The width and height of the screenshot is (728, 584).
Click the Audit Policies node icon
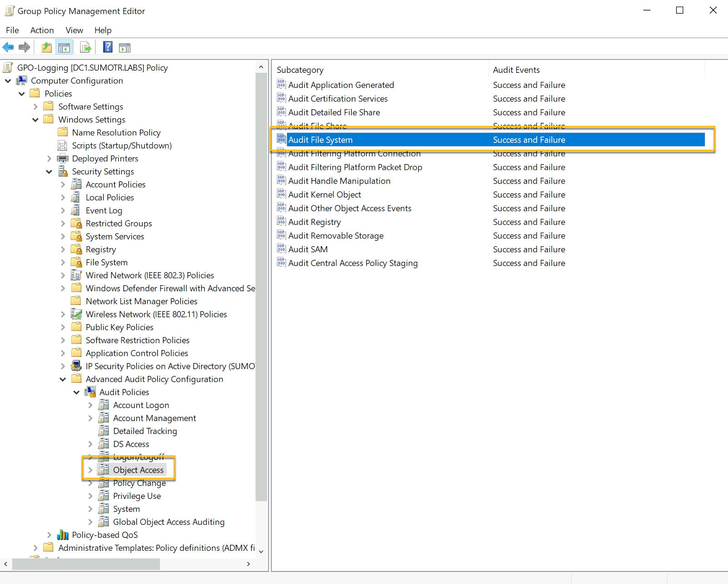coord(90,391)
